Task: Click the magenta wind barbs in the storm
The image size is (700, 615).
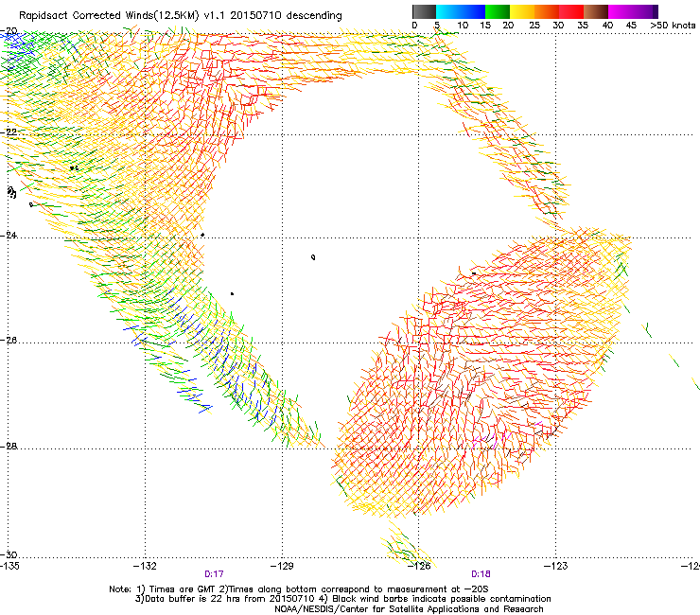Action: pyautogui.click(x=491, y=439)
